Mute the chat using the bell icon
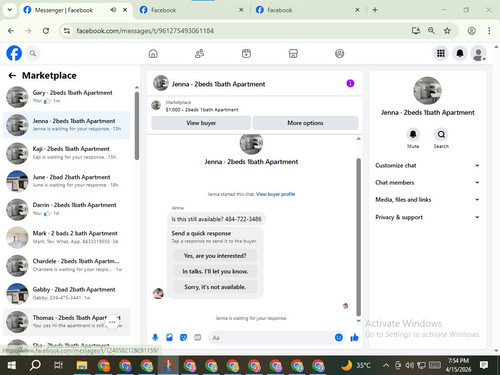 pyautogui.click(x=413, y=134)
